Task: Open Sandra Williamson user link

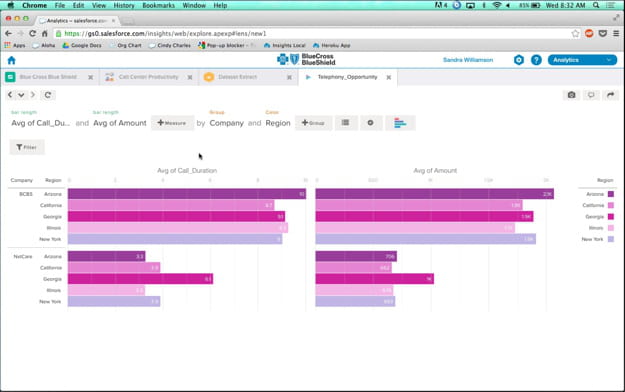Action: tap(468, 60)
